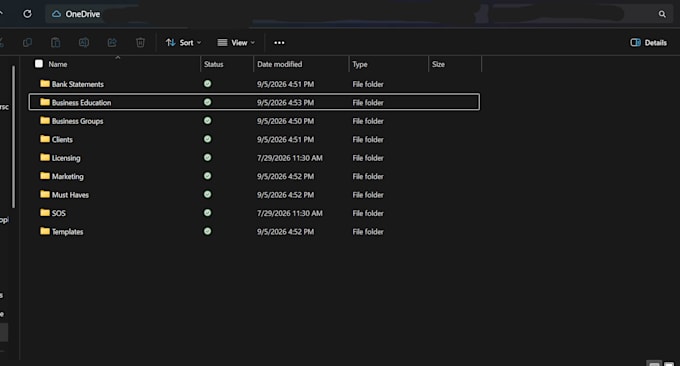
Task: Sort by the Status column header
Action: click(213, 64)
